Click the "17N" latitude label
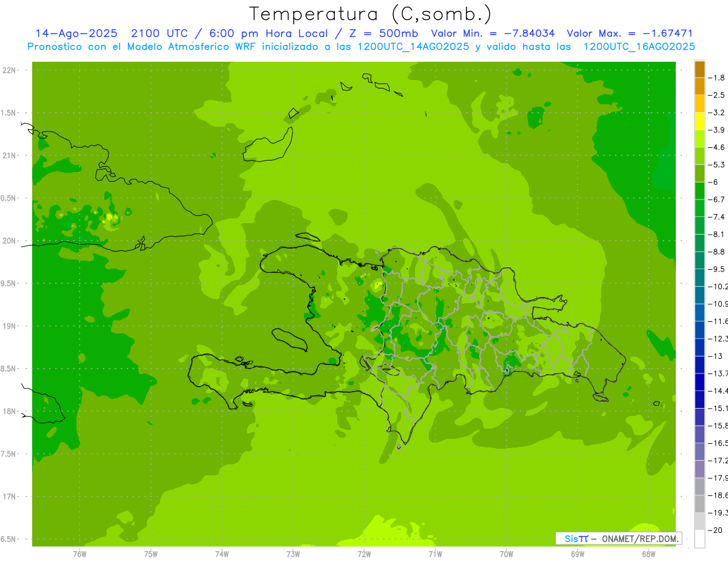This screenshot has height=562, width=728. (9, 497)
